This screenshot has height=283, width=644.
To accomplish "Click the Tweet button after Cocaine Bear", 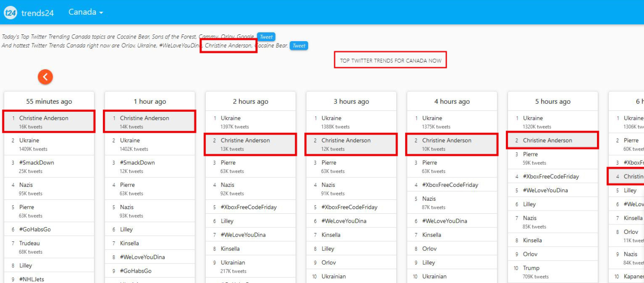I will [299, 46].
